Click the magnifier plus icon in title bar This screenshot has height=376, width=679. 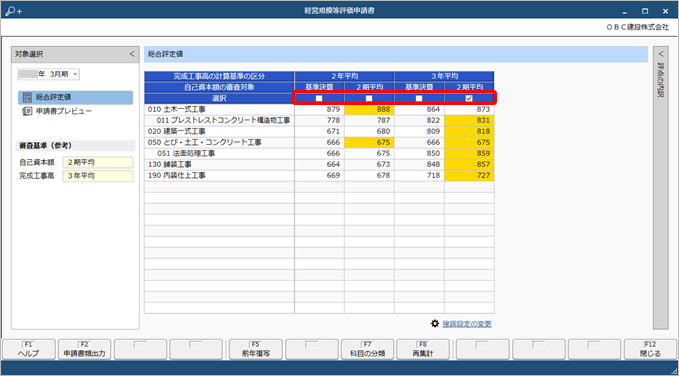(13, 11)
